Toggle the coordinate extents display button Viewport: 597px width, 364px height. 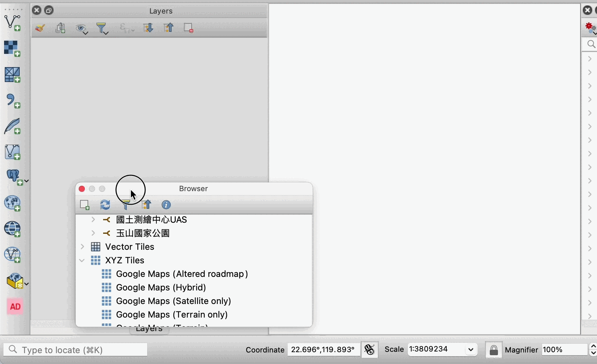pyautogui.click(x=369, y=350)
